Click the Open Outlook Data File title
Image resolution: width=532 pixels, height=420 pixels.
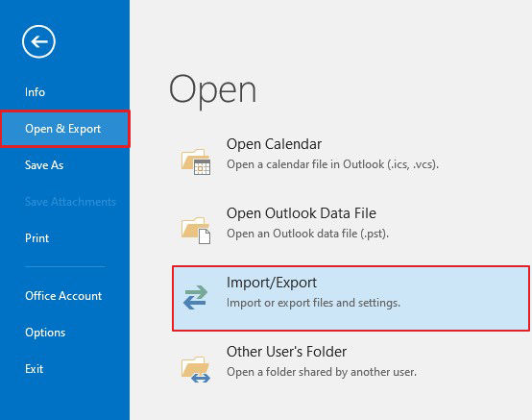pos(302,213)
